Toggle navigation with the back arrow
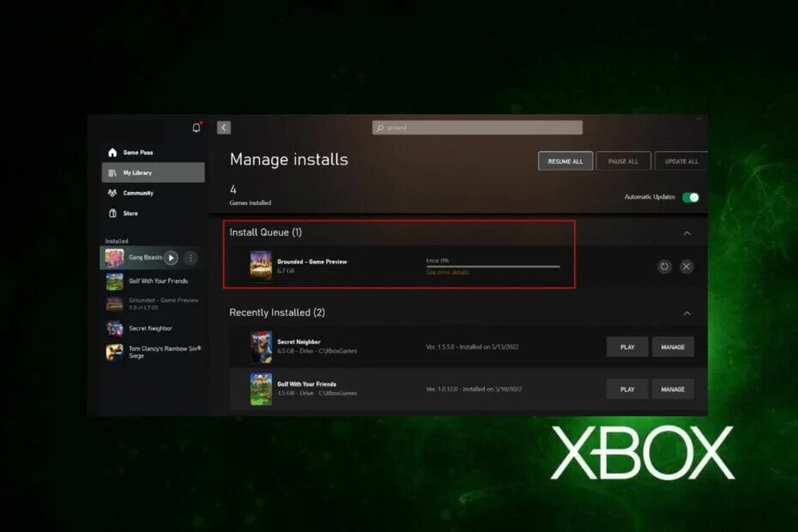Image resolution: width=798 pixels, height=532 pixels. coord(223,126)
